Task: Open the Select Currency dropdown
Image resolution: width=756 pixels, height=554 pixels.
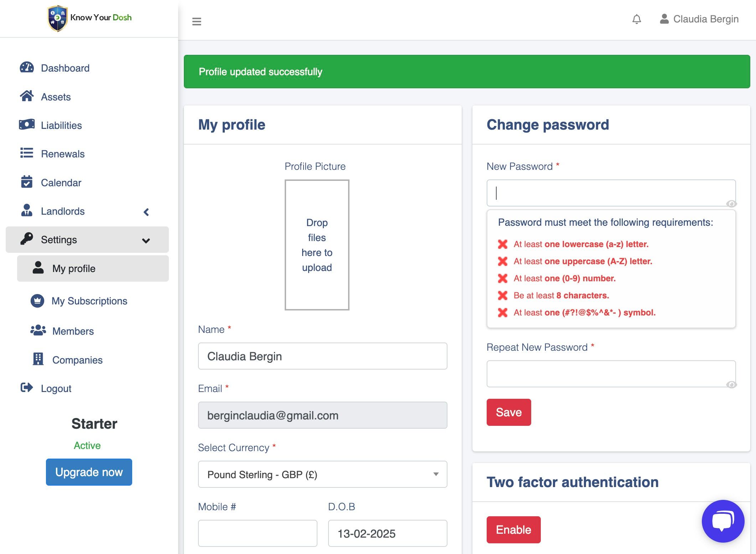Action: click(x=322, y=474)
